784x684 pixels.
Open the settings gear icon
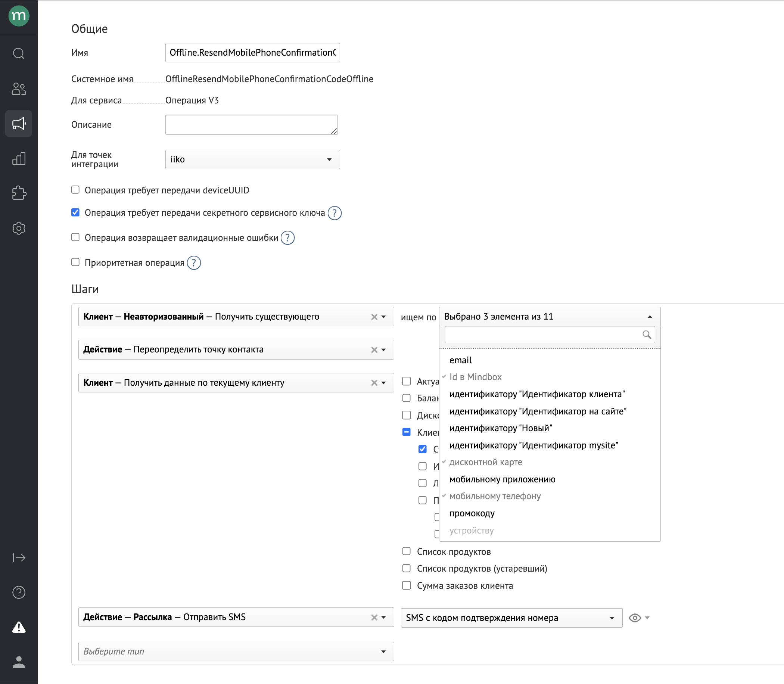19,228
